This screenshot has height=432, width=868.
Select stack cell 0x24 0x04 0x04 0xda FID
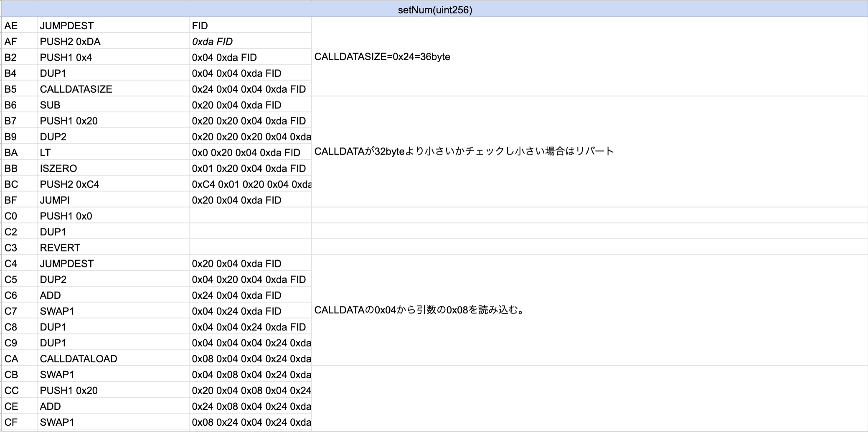click(x=250, y=89)
